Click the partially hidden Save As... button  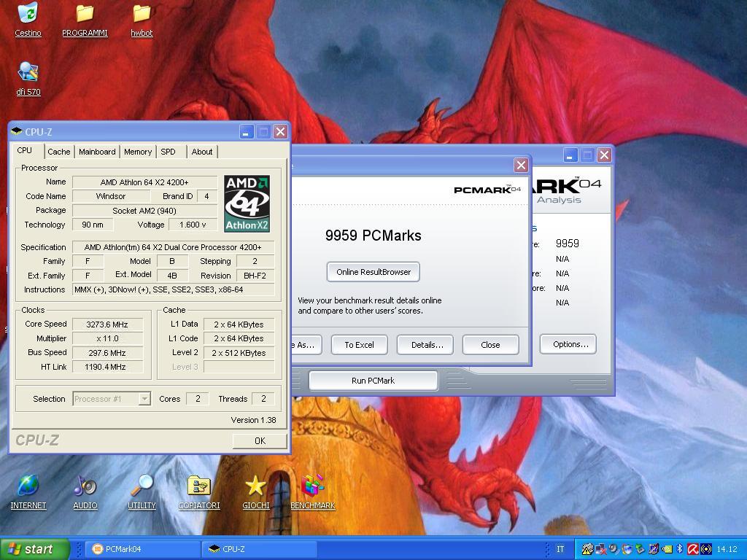(x=307, y=345)
